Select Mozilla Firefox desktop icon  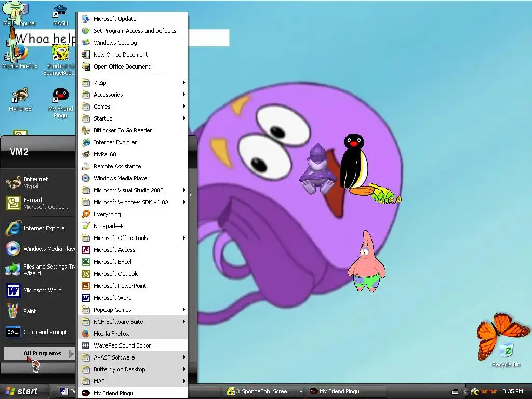pos(20,57)
